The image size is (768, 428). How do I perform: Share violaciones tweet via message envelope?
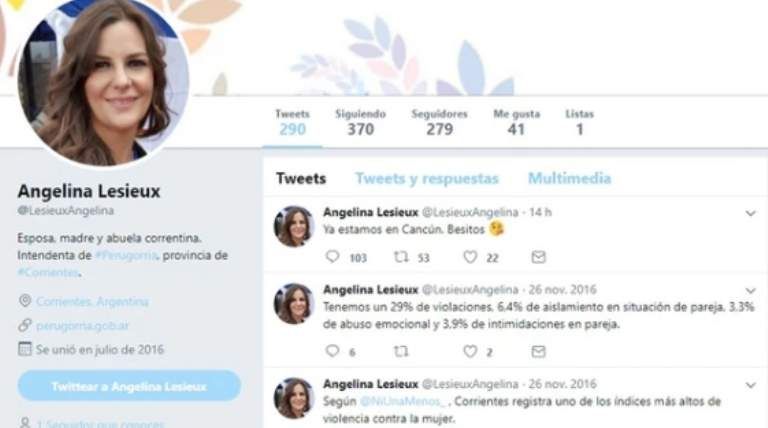click(x=538, y=351)
